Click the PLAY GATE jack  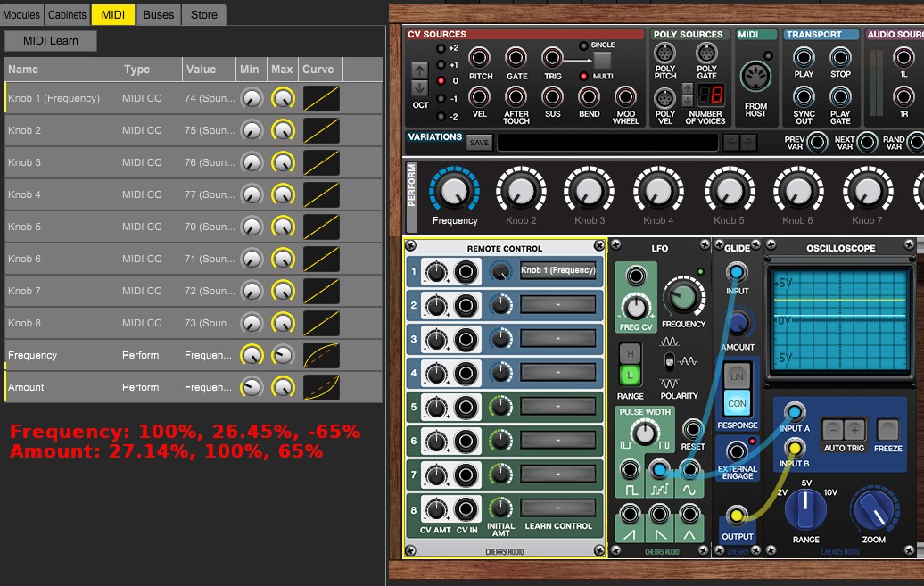pos(840,96)
